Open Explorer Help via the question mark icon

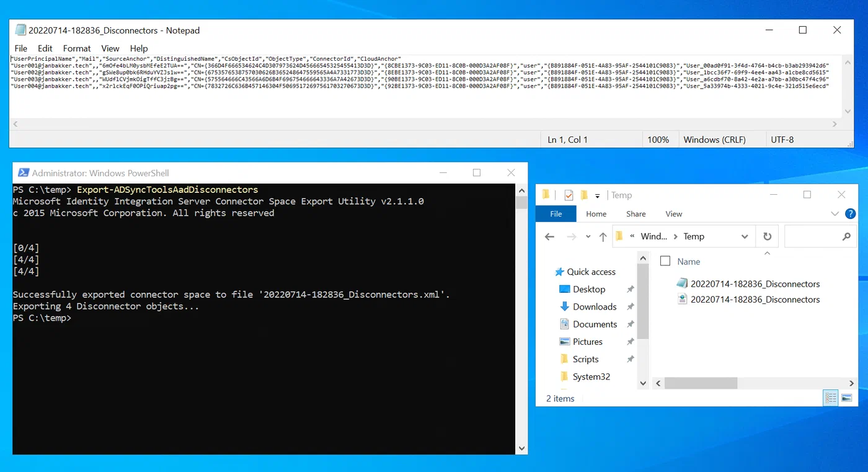point(851,214)
